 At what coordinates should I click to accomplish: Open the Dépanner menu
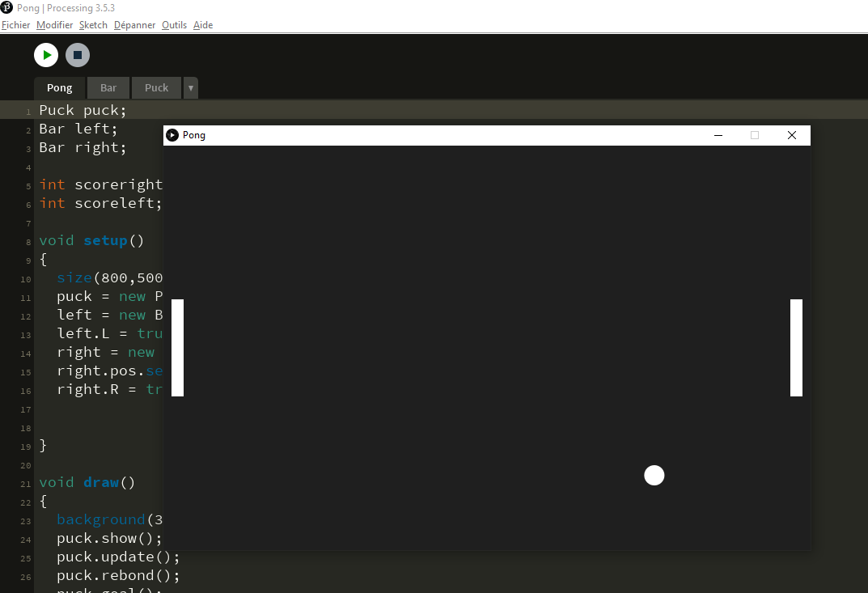point(134,25)
